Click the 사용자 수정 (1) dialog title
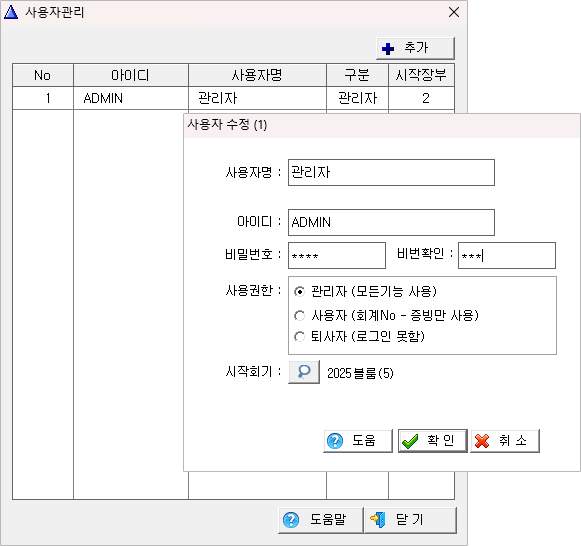Screen dimensions: 581x546 227,124
